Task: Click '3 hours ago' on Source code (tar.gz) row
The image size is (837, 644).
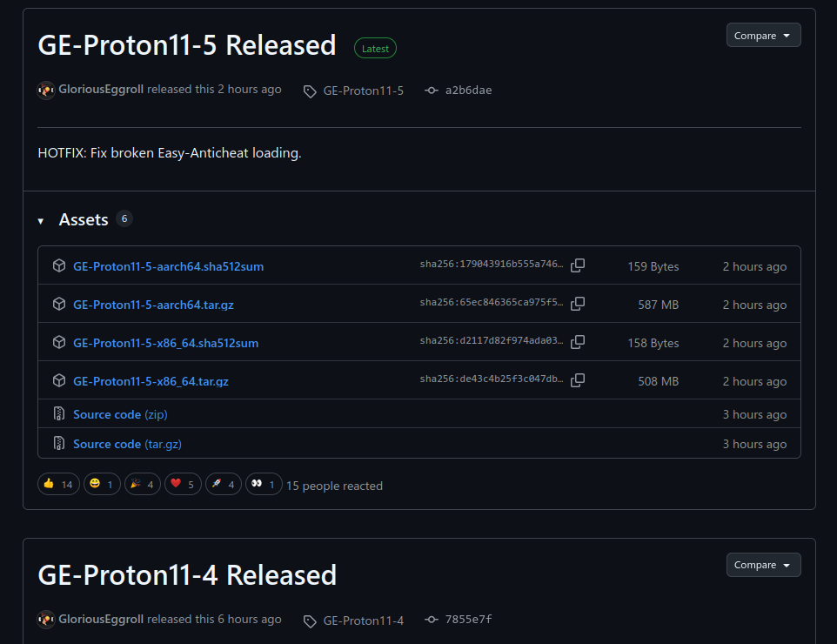Action: [x=754, y=445]
